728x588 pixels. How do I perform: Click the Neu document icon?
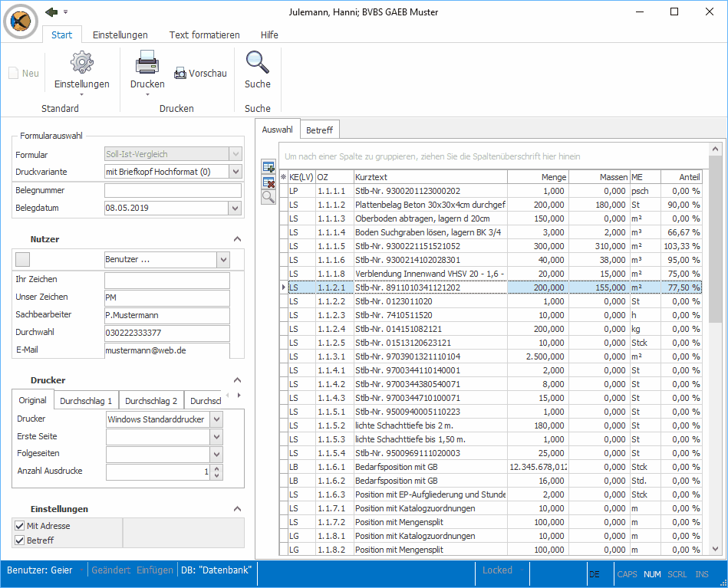tap(14, 73)
